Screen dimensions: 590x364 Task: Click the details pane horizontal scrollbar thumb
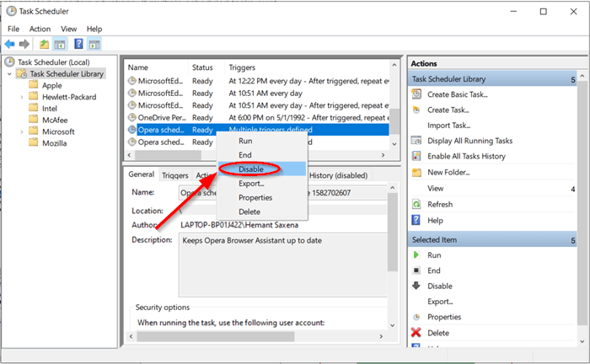[x=216, y=336]
